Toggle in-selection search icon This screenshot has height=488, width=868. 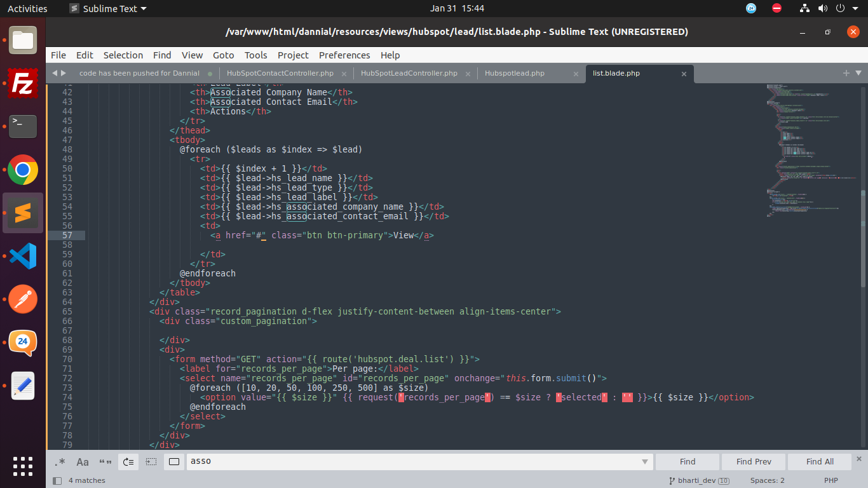[151, 462]
